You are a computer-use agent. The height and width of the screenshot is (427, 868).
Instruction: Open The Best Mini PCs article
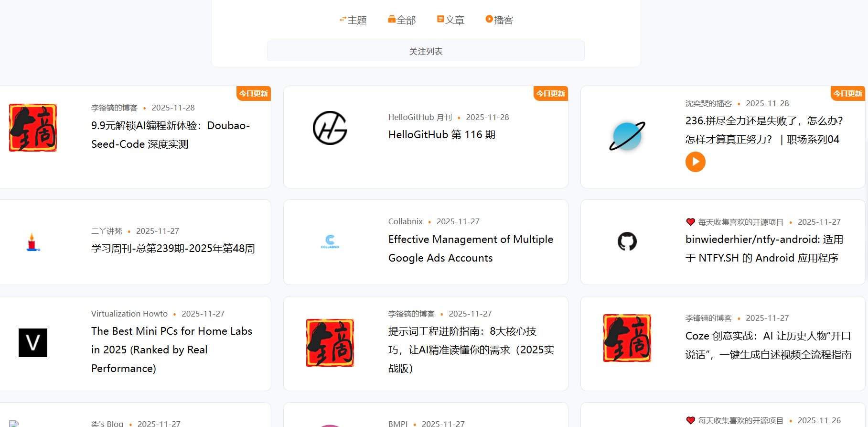(171, 350)
